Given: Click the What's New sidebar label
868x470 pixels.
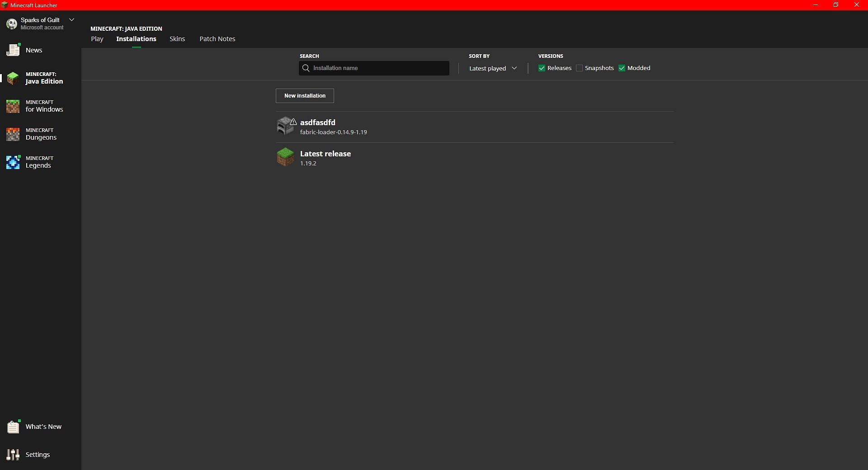Looking at the screenshot, I should pos(43,427).
